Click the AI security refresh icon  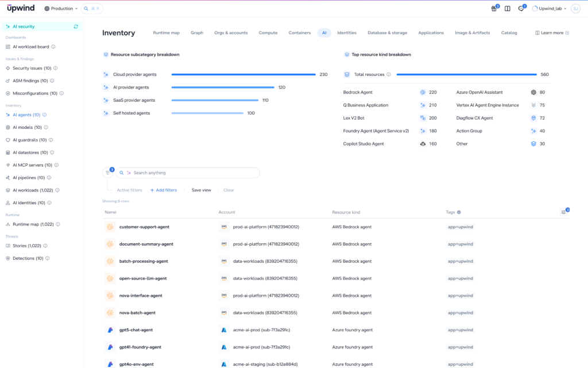click(x=76, y=26)
